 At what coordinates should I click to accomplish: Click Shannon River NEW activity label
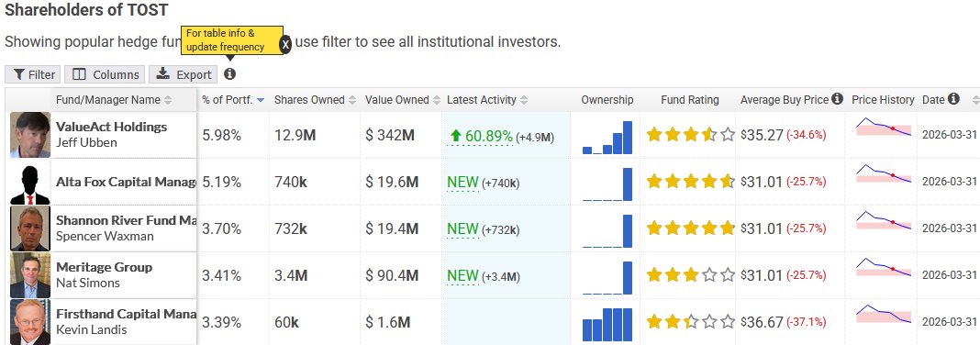[x=462, y=229]
